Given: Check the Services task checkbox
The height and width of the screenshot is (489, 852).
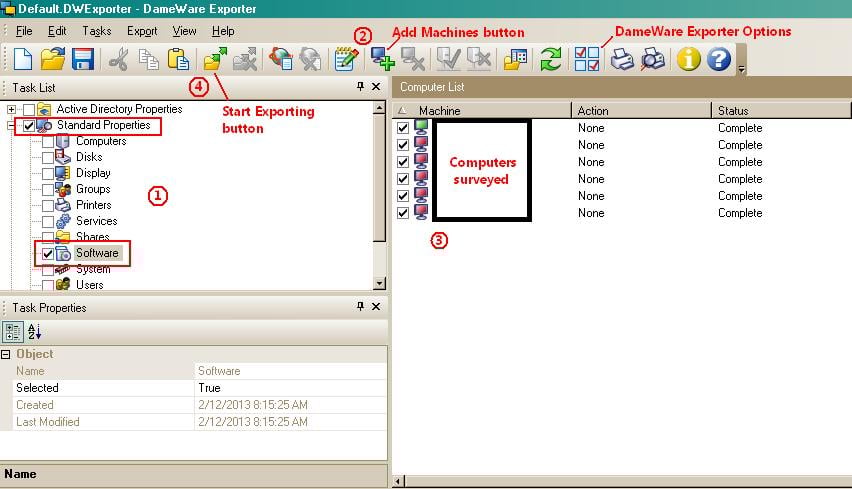Looking at the screenshot, I should (x=48, y=222).
